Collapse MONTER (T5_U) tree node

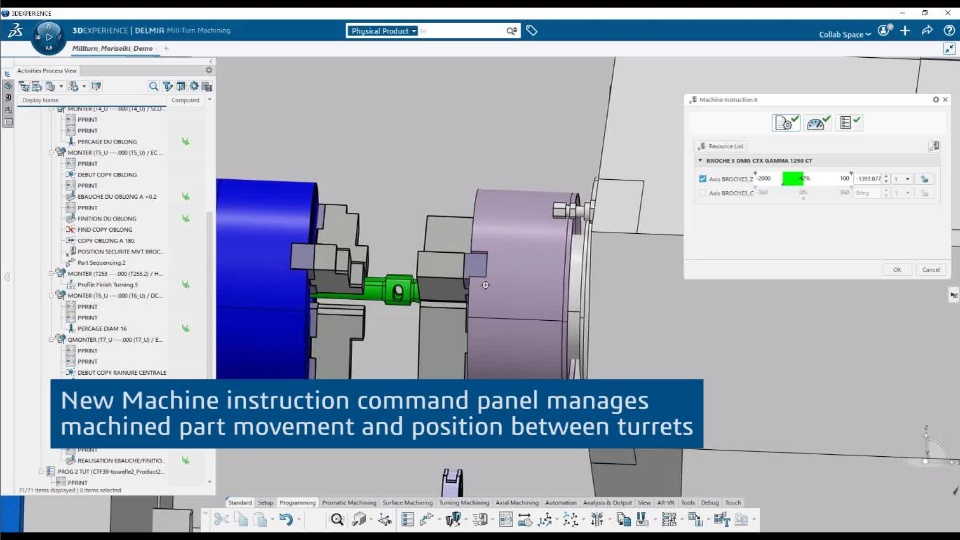pos(51,152)
